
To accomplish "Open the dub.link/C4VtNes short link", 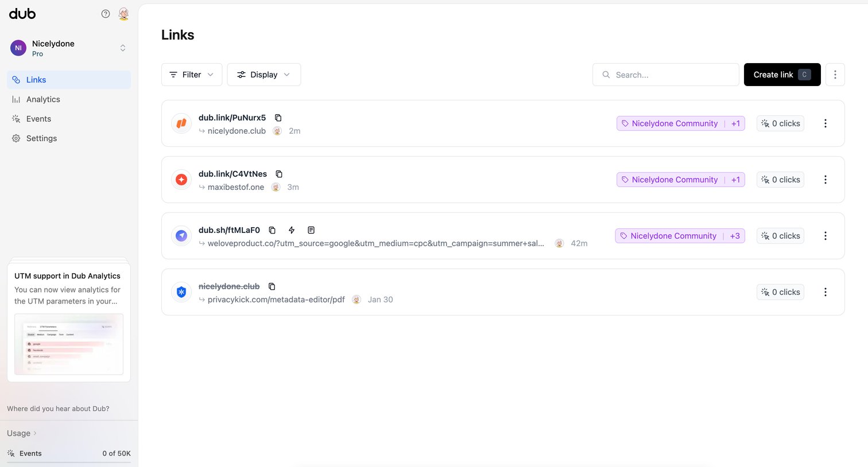I will [x=232, y=174].
